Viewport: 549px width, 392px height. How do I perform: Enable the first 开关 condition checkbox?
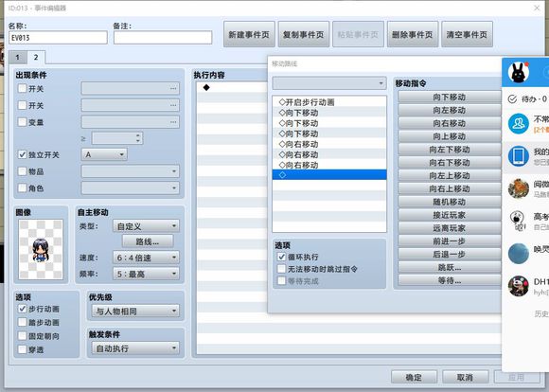(x=22, y=88)
